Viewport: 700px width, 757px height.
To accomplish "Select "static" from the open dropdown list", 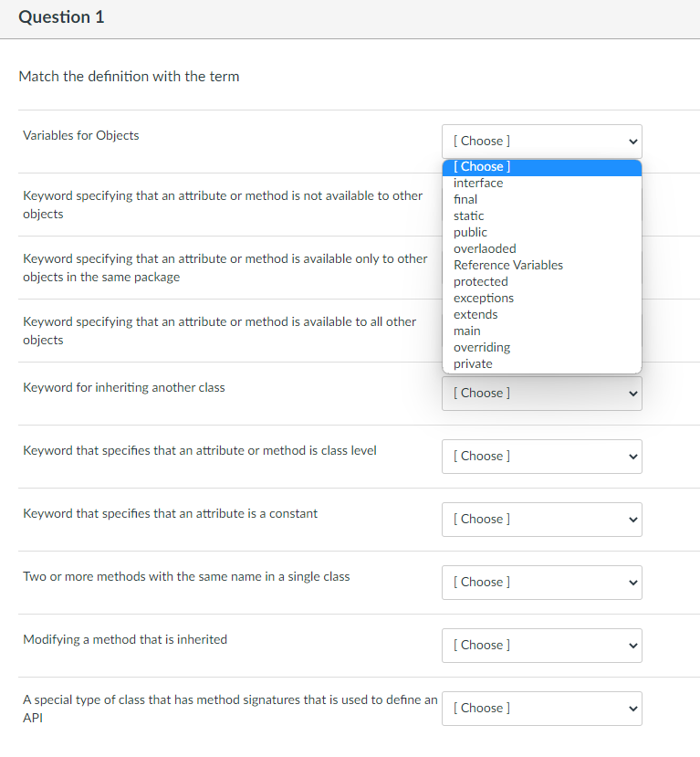I will pyautogui.click(x=468, y=216).
